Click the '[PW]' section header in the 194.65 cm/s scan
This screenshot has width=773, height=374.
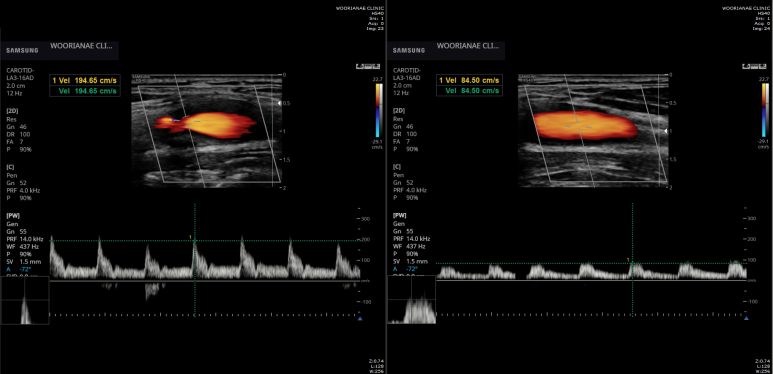(x=13, y=215)
